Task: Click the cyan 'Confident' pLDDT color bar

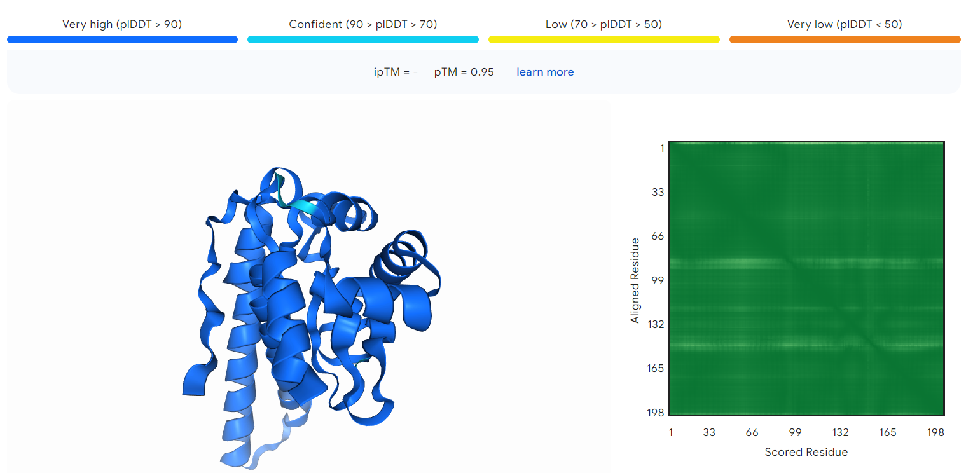Action: click(x=363, y=39)
